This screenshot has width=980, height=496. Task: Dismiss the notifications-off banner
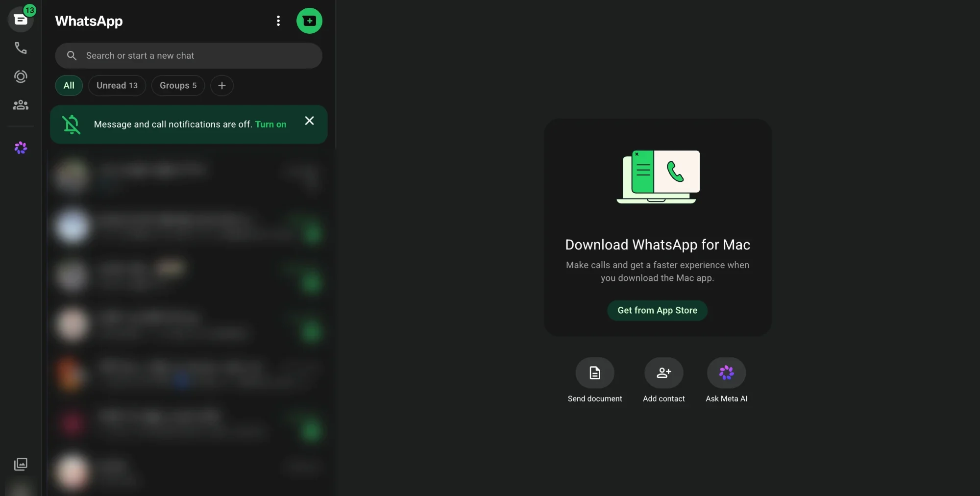tap(309, 121)
